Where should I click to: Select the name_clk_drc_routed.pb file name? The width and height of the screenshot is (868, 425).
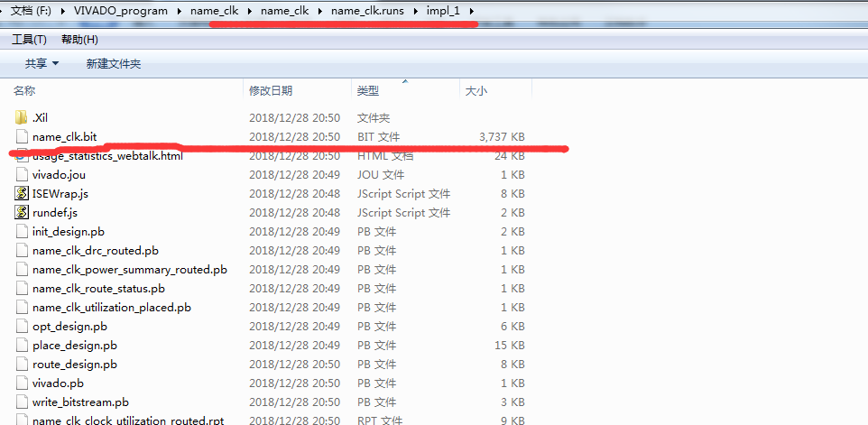coord(96,251)
